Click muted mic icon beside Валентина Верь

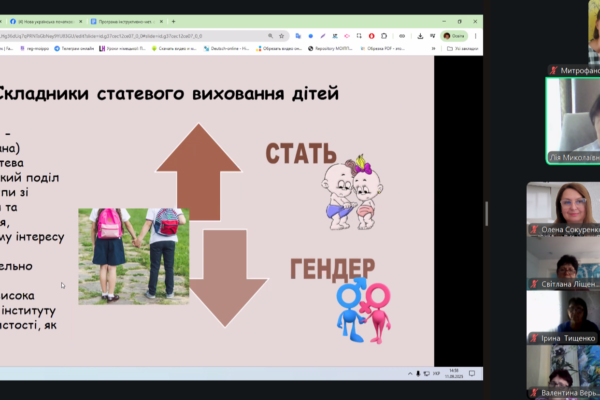(535, 393)
